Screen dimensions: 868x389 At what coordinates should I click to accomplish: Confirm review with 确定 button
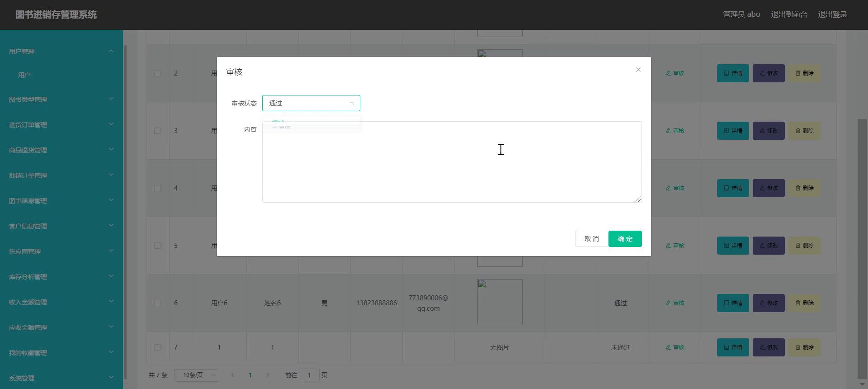(x=625, y=239)
